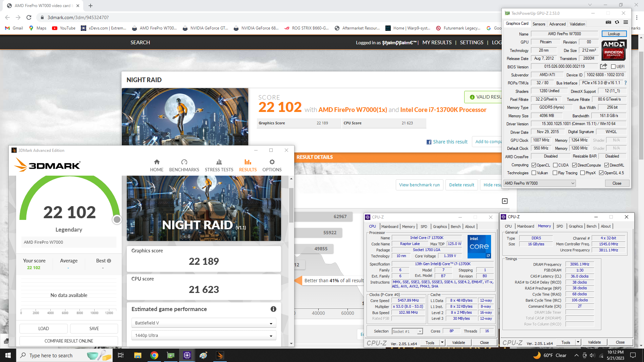
Task: Toggle Ray Tracing checkbox
Action: pyautogui.click(x=555, y=173)
